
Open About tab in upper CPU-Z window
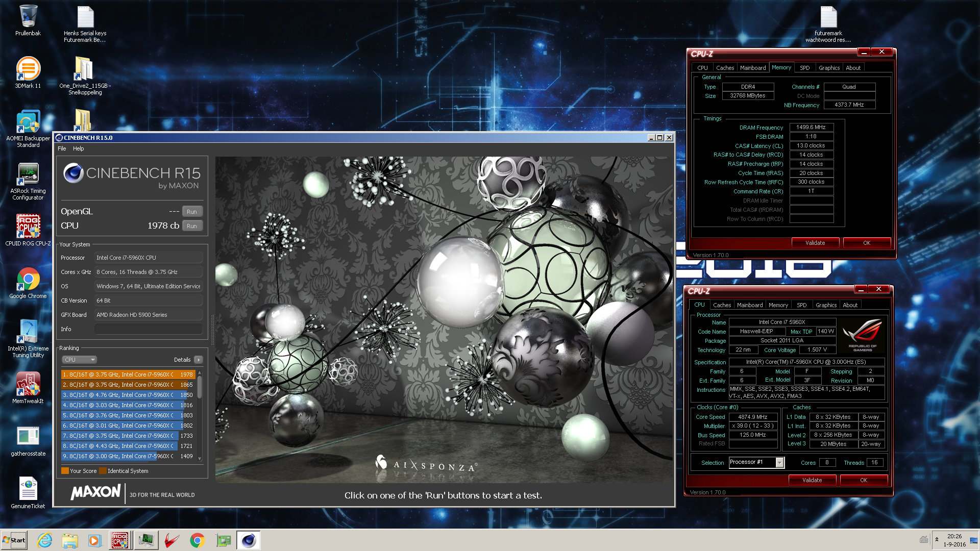(853, 68)
